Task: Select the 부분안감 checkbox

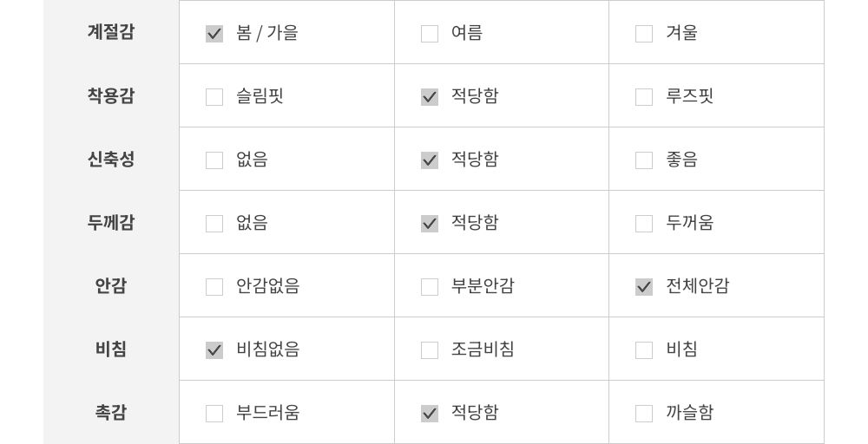Action: tap(430, 287)
